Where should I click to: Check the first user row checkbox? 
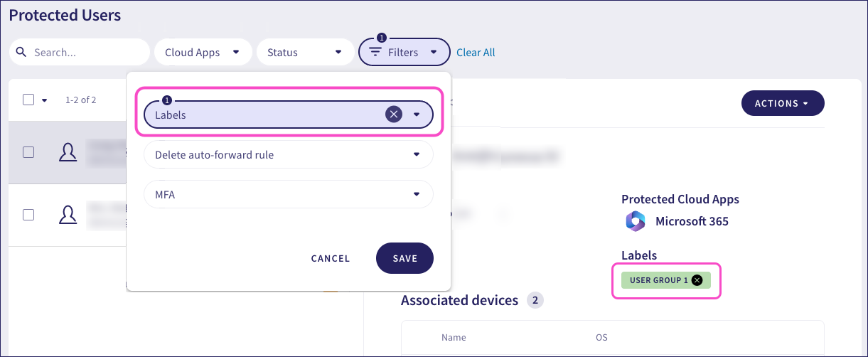click(28, 152)
